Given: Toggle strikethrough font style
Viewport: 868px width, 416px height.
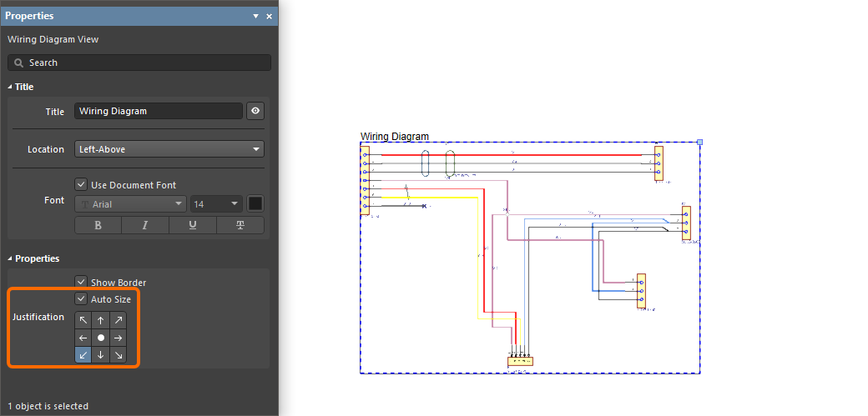Looking at the screenshot, I should pyautogui.click(x=240, y=225).
